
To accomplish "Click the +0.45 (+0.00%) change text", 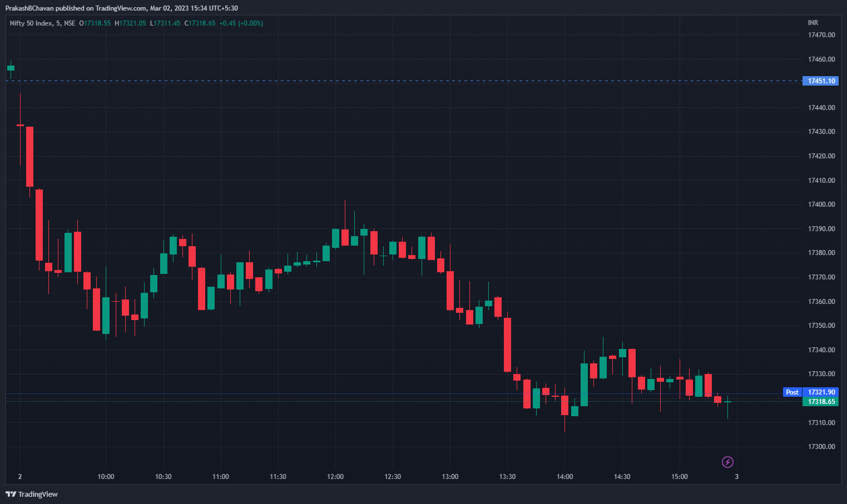I will click(x=241, y=23).
